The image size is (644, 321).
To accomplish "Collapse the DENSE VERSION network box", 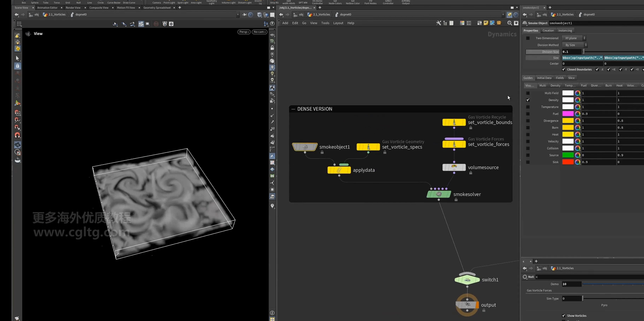I will tap(293, 109).
